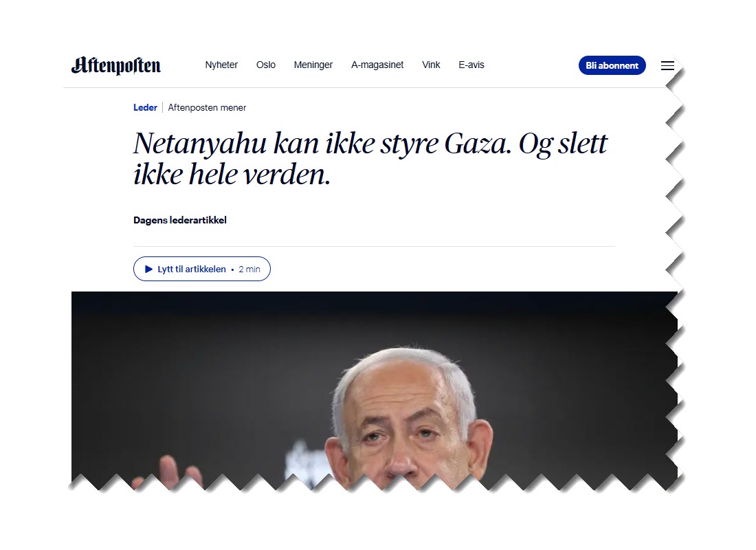Click the Aftenposten logo

(x=115, y=65)
